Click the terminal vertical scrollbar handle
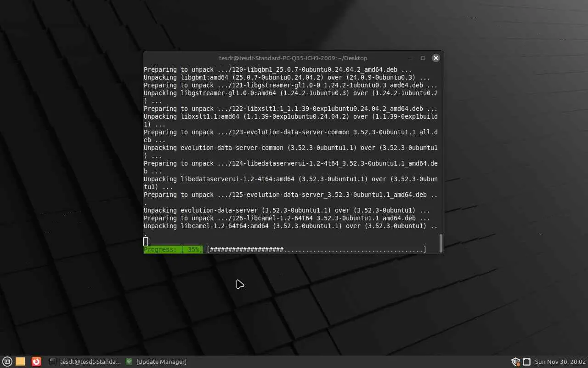Viewport: 588px width, 368px height. 441,243
